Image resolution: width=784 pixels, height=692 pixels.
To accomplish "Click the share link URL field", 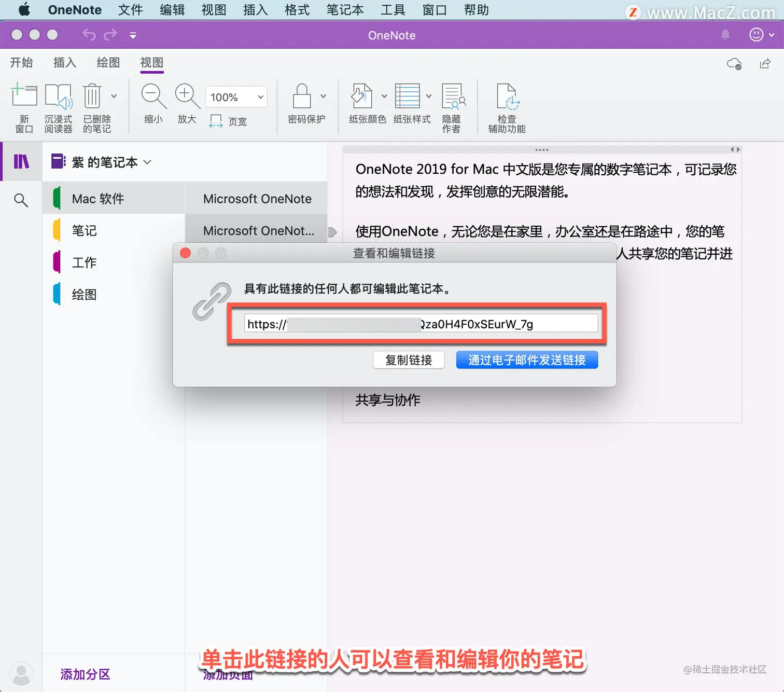I will (x=421, y=324).
